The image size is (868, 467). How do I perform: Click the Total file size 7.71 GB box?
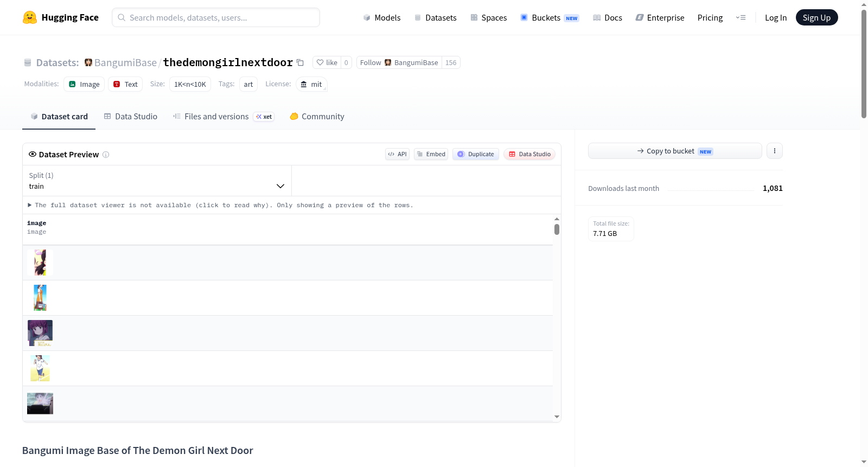pos(611,228)
